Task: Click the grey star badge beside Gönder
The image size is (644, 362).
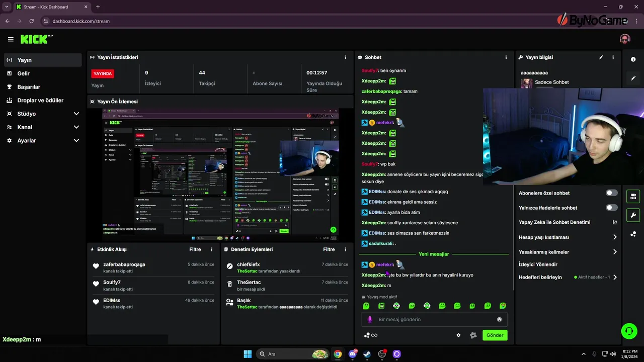Action: [473, 335]
